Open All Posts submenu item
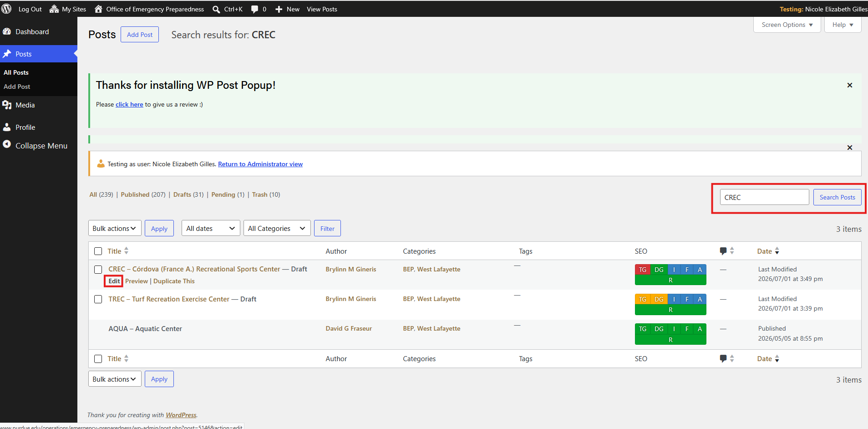 coord(16,72)
